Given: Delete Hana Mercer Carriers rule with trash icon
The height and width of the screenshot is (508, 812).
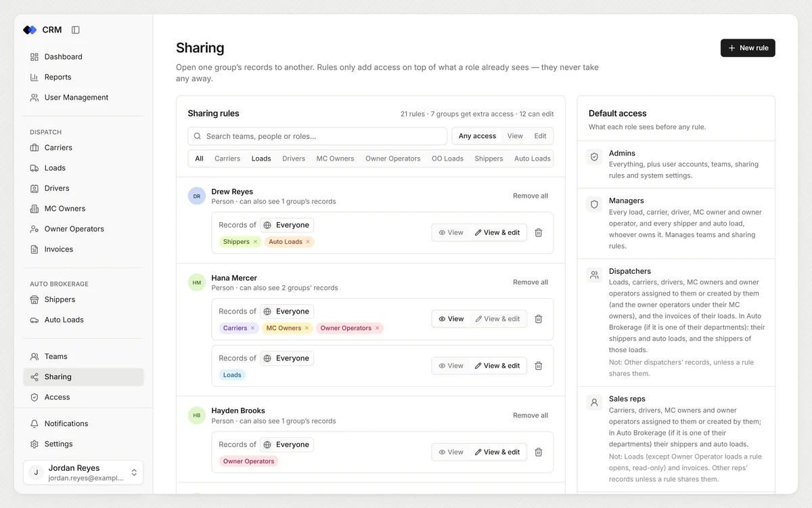Looking at the screenshot, I should (x=539, y=319).
